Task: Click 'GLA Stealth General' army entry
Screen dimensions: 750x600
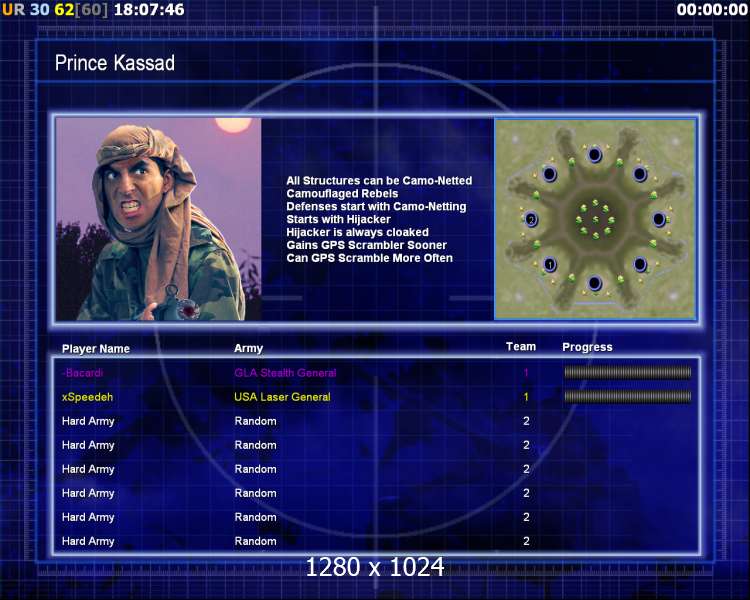Action: click(285, 373)
